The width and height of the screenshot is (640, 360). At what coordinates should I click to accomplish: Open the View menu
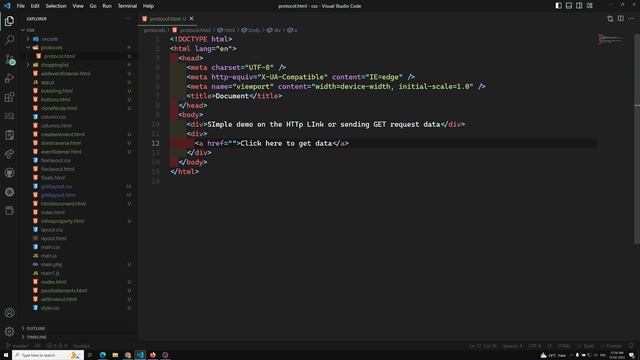tap(78, 6)
